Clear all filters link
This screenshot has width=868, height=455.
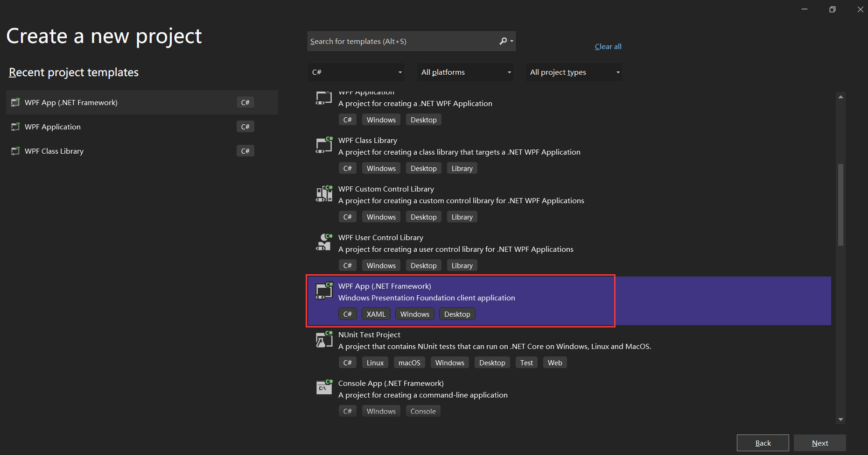(608, 47)
